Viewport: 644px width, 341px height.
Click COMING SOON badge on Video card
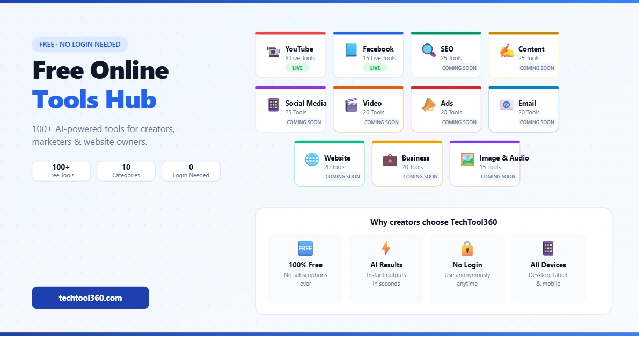(382, 122)
